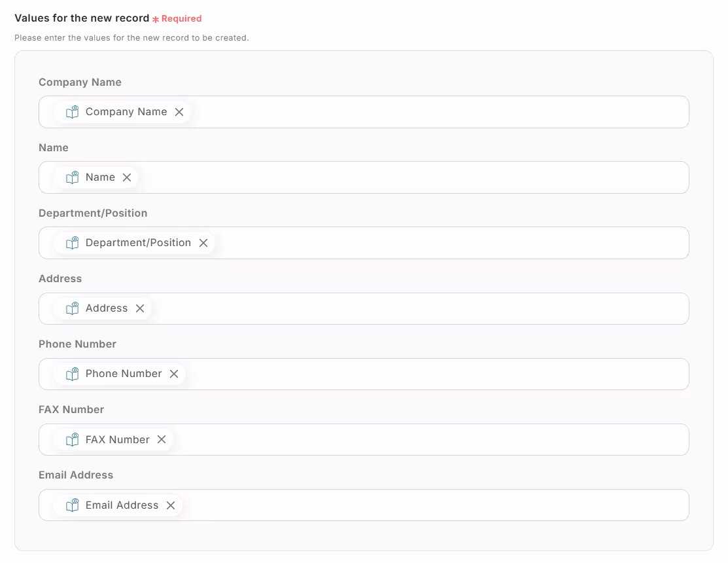Focus the Phone Number input field

point(364,374)
